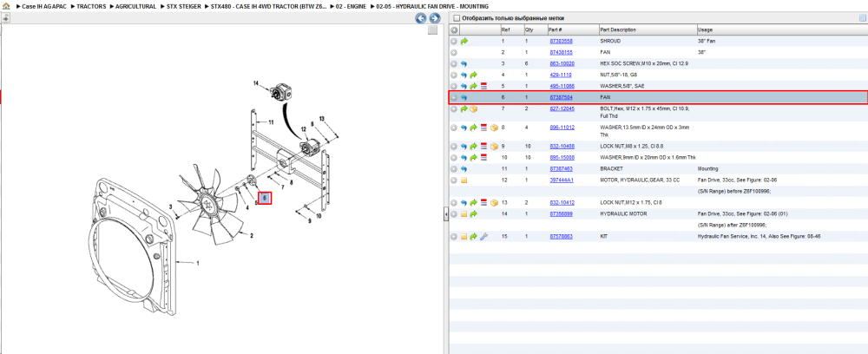868x354 pixels.
Task: Click the panel icon right of the Russian checkbox
Action: coord(862,18)
